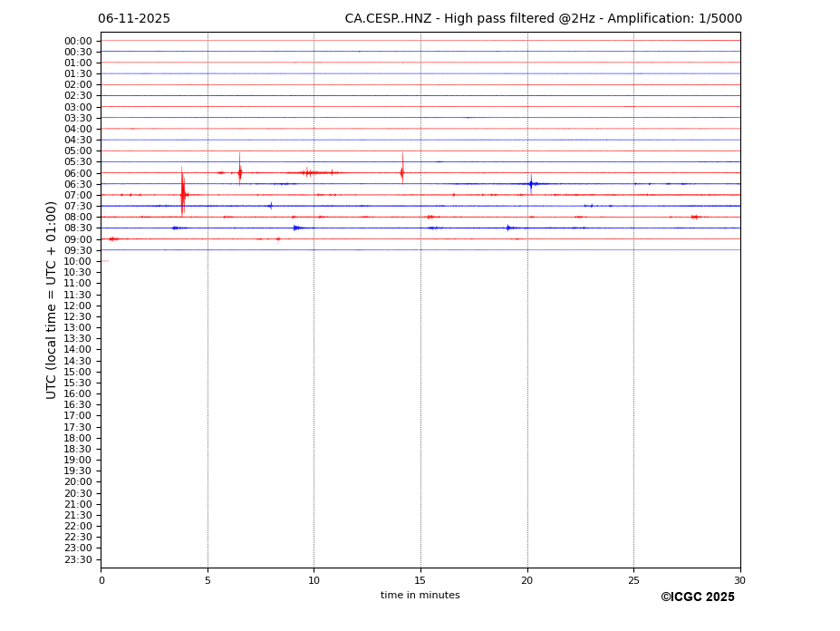The width and height of the screenshot is (840, 631).
Task: Click the 00:00 time label
Action: coord(78,41)
